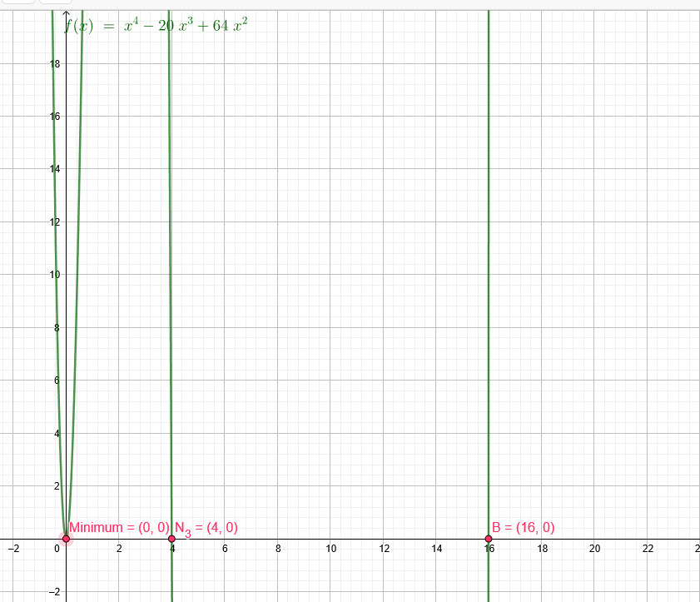Select the pink point N3 on the x-axis
Screen dimensions: 700x602
[x=171, y=539]
